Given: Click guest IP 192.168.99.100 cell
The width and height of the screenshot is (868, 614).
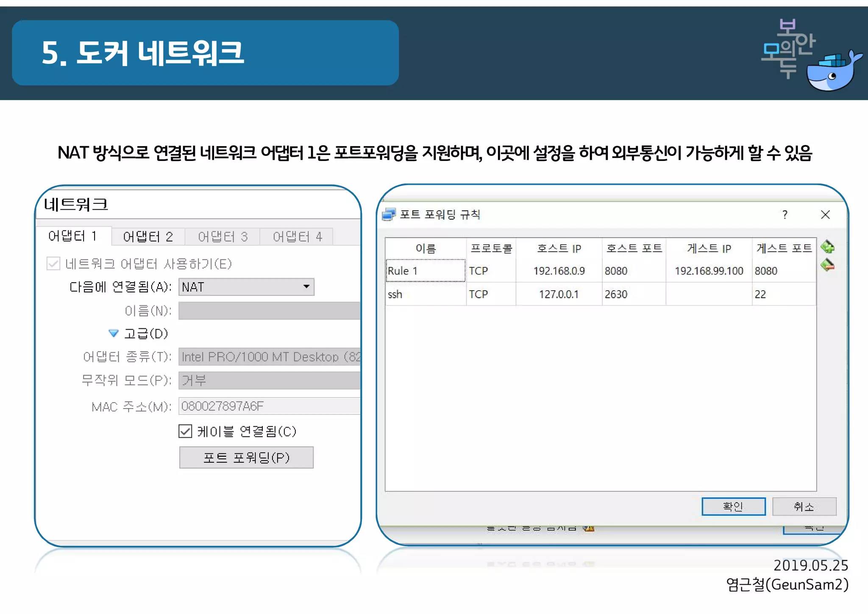Looking at the screenshot, I should coord(709,270).
